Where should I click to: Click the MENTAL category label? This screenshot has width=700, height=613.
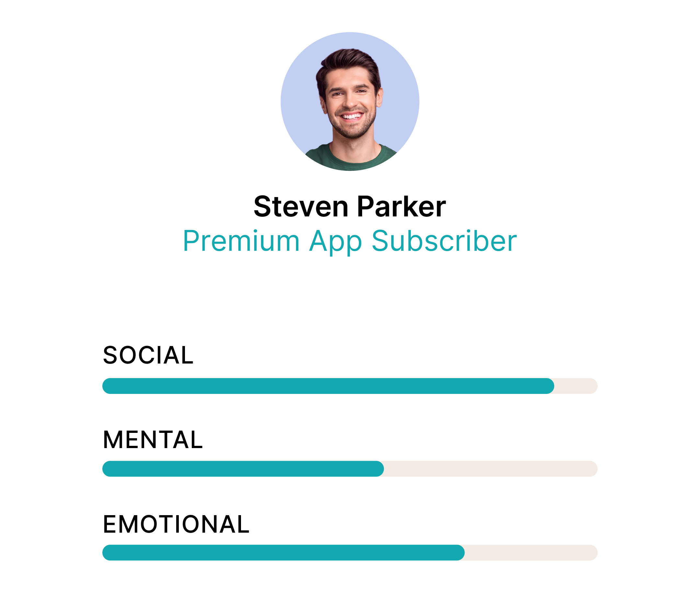pos(153,440)
